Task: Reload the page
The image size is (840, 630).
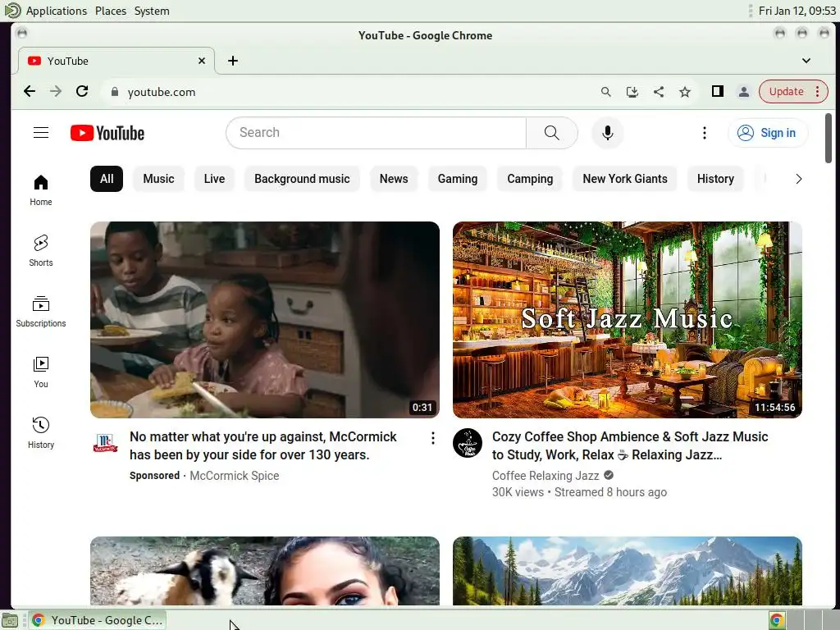Action: pos(82,92)
